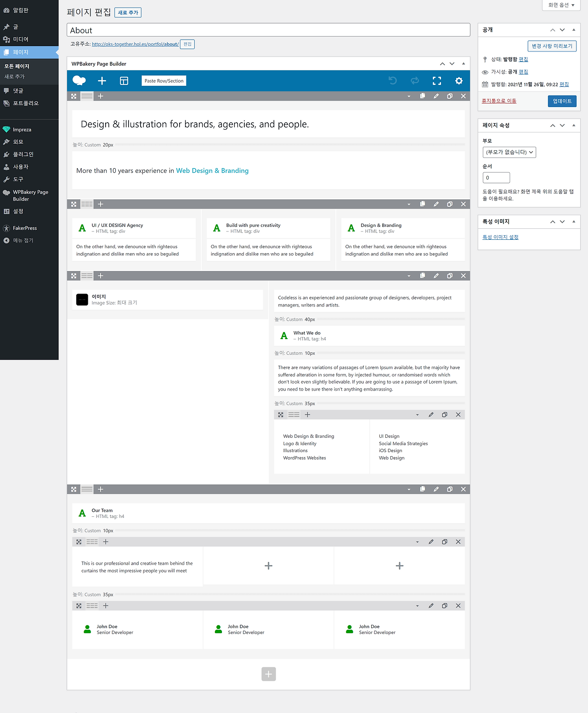The width and height of the screenshot is (588, 713).
Task: Delete the image and Codeless text row
Action: 463,276
